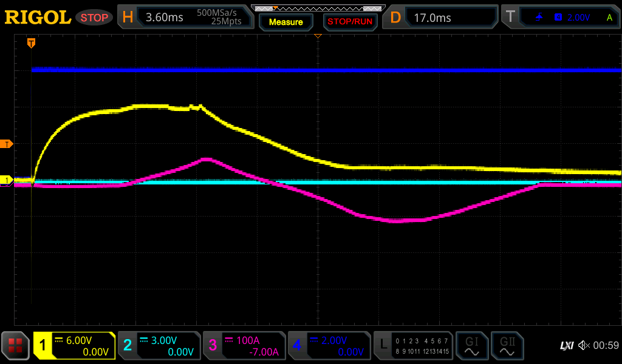Open the function navigation menu icon
This screenshot has height=364, width=622.
point(15,346)
